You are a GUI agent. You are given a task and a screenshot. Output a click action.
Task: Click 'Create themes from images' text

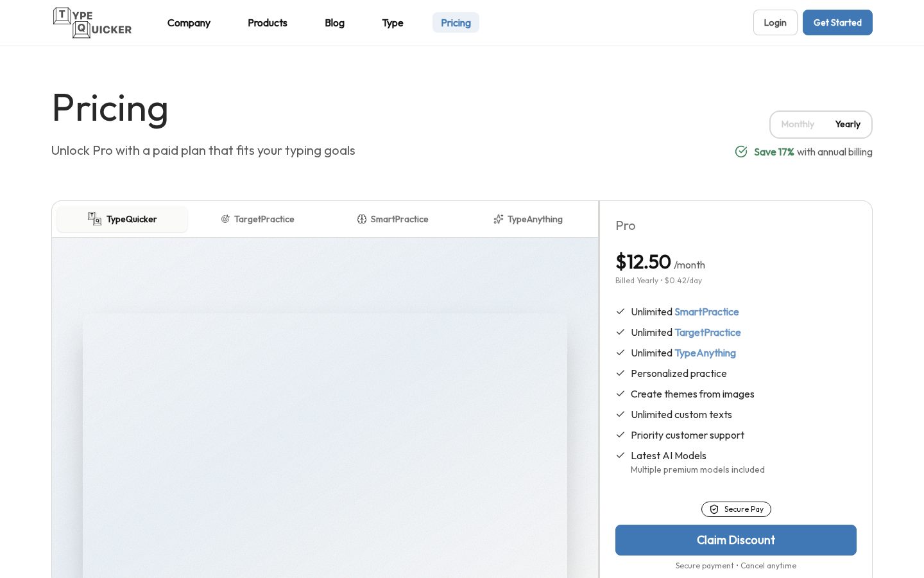[692, 394]
